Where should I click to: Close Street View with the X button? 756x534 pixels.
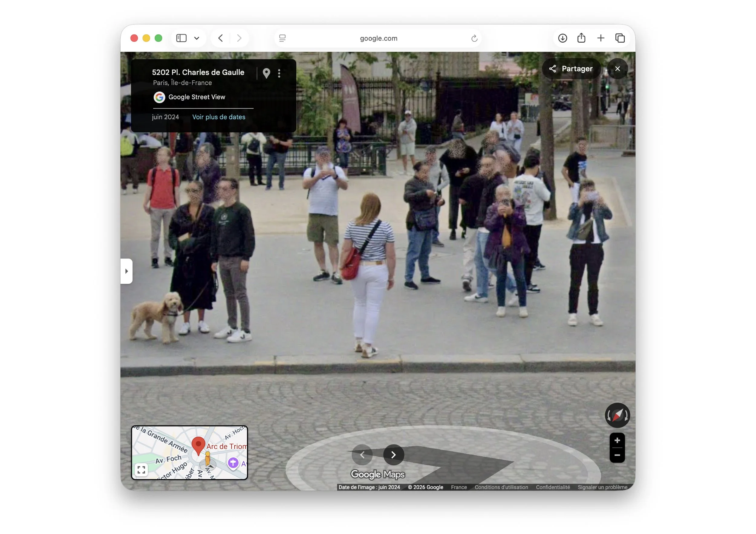pos(617,69)
